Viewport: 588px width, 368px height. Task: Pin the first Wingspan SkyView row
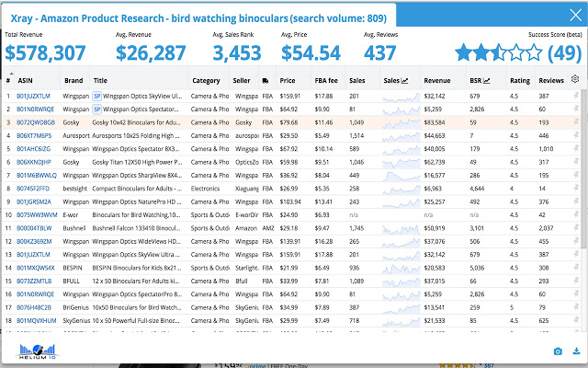(576, 96)
